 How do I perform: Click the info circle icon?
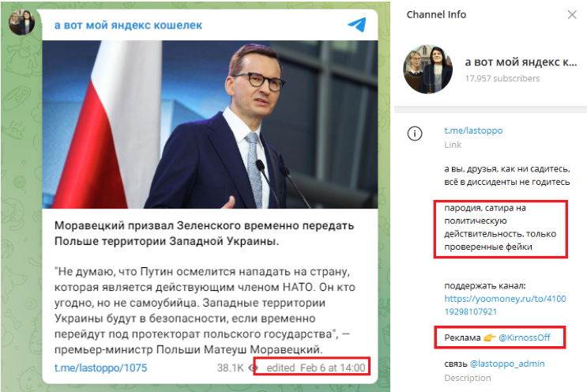coord(415,134)
